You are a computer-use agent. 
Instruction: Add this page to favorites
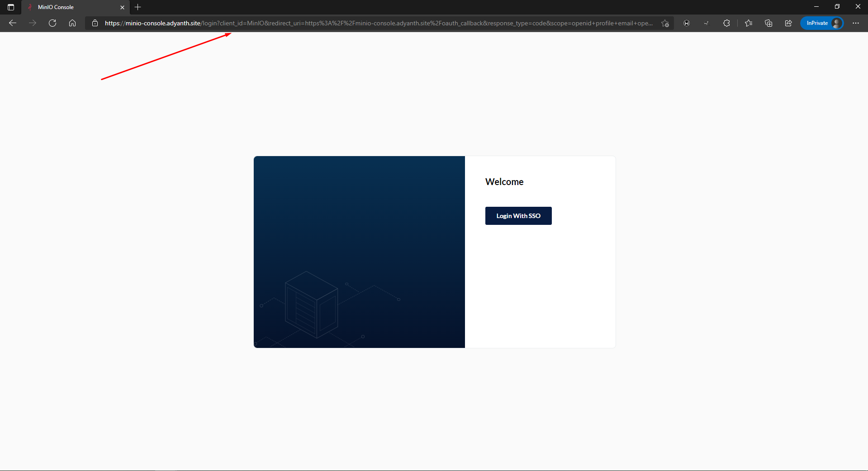point(665,23)
